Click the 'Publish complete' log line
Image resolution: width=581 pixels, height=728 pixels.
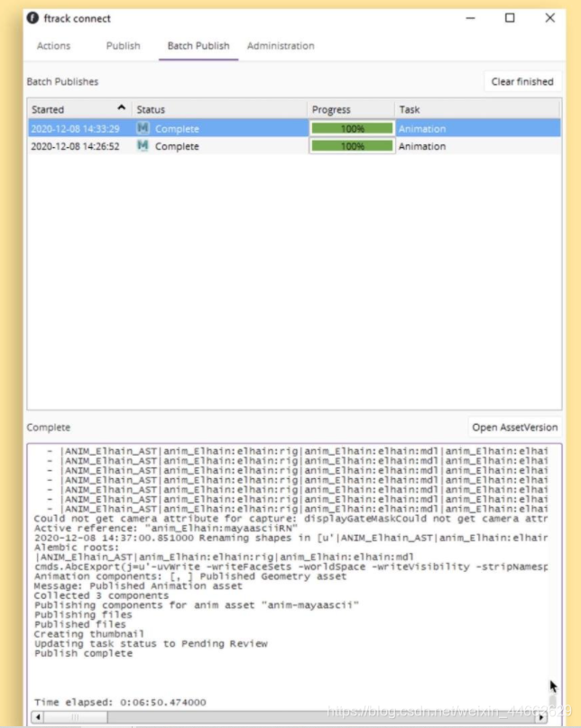click(x=84, y=653)
